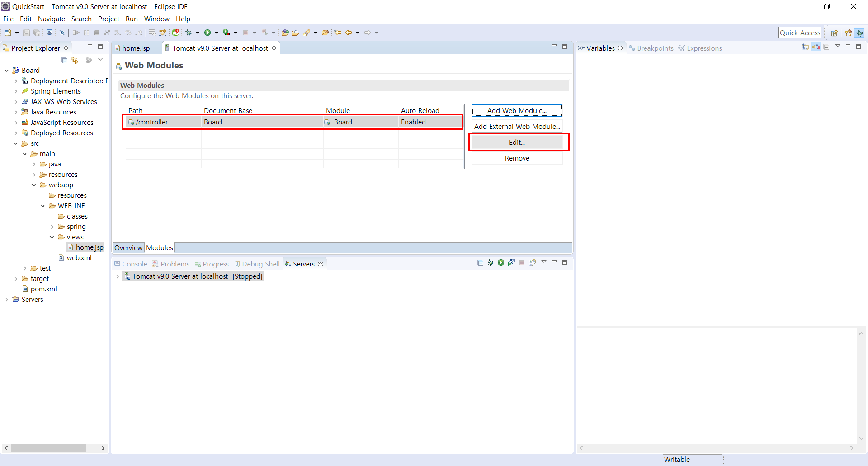Open the Navigate menu
The width and height of the screenshot is (868, 466).
52,19
